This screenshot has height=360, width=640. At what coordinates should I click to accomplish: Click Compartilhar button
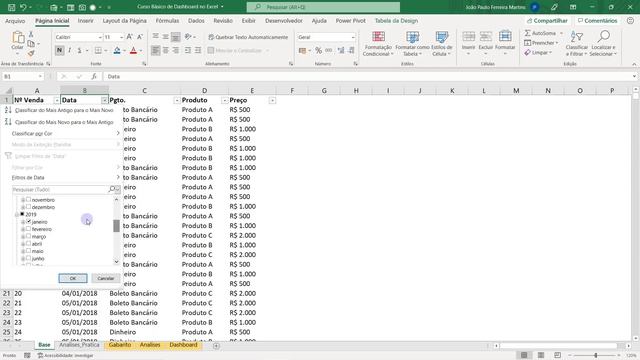pos(547,20)
